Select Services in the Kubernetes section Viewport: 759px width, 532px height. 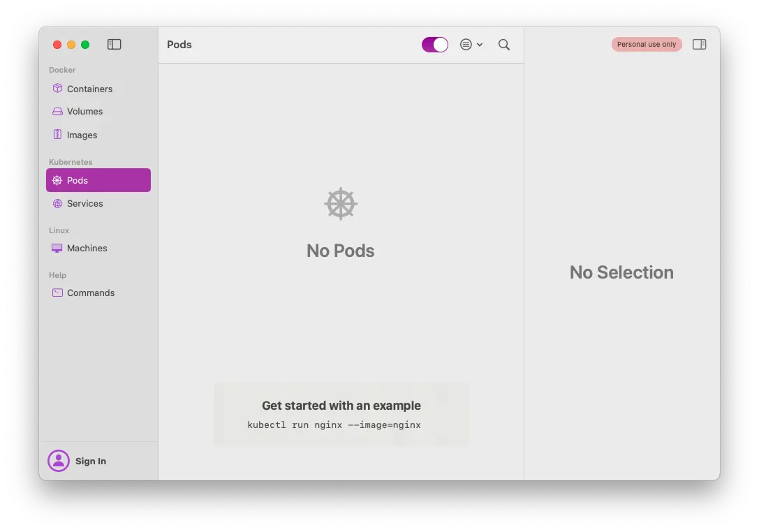[x=86, y=203]
